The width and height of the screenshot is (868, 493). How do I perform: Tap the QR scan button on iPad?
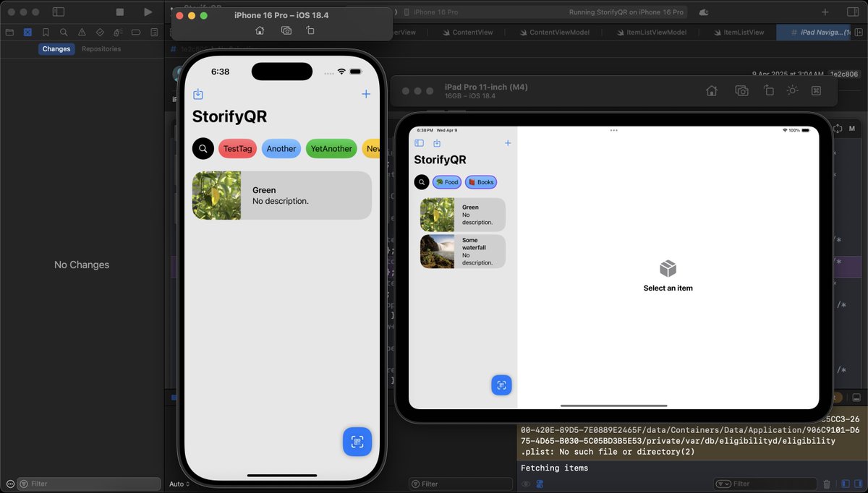[x=501, y=385]
